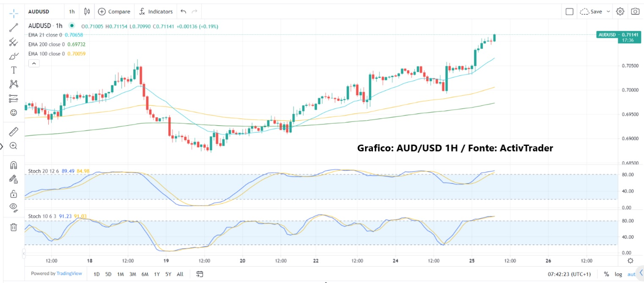Toggle Magnet mode in left toolbar
Viewport: 644px width, 283px height.
tap(14, 165)
